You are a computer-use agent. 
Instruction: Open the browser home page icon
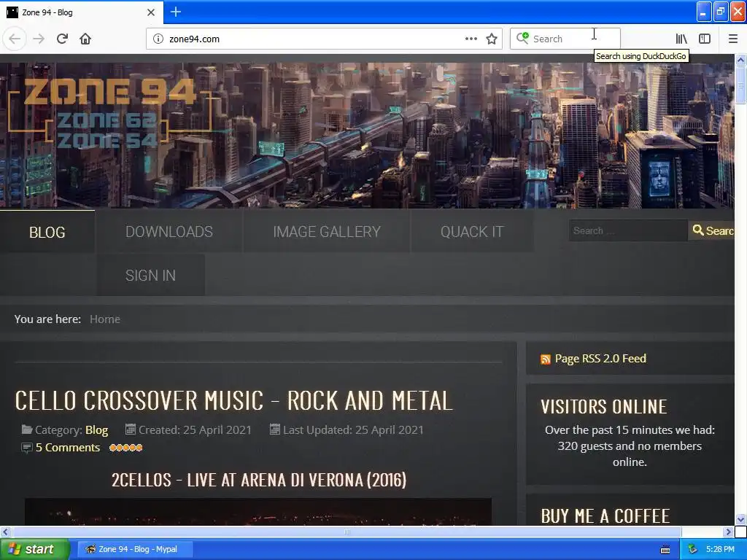click(x=85, y=39)
